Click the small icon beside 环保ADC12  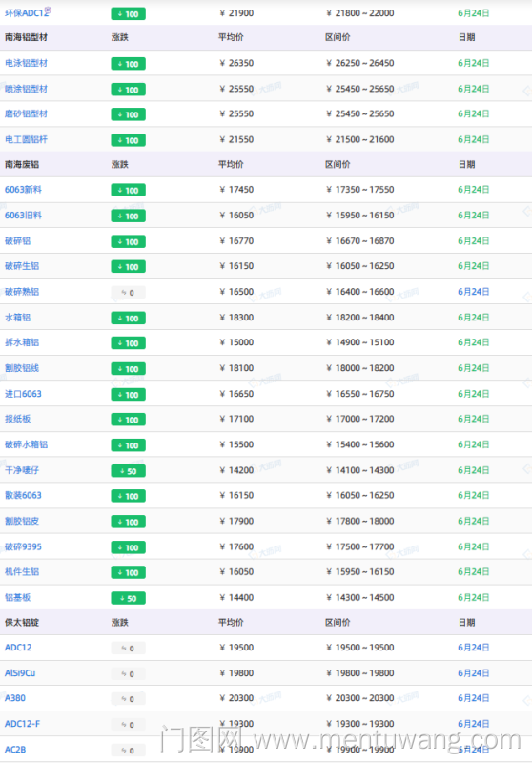coord(48,10)
